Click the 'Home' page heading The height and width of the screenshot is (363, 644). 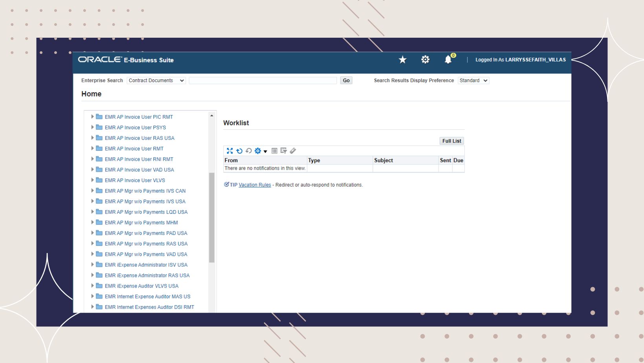(91, 94)
